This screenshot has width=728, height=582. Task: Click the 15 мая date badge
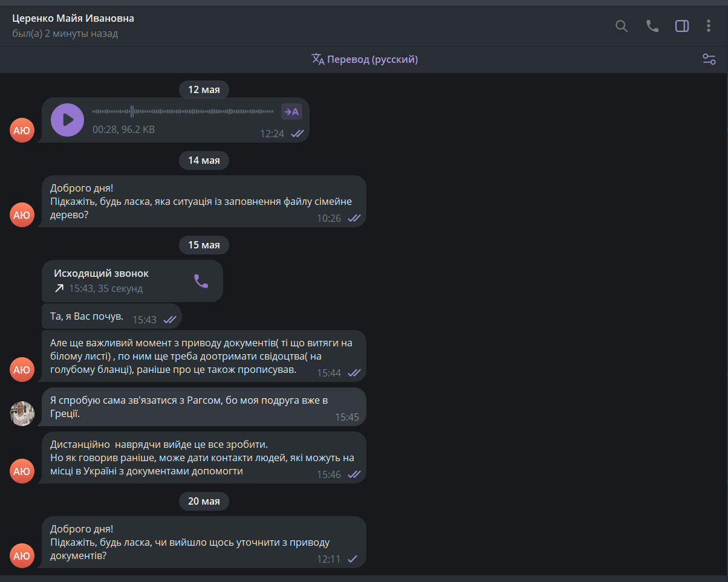[204, 245]
